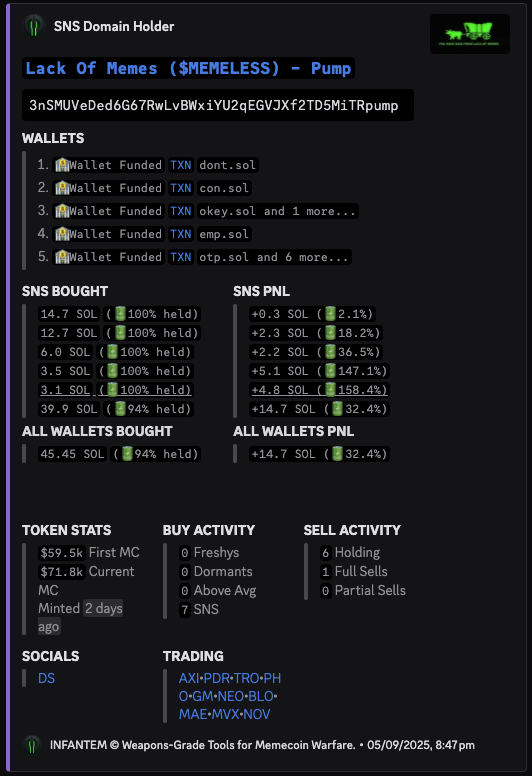The height and width of the screenshot is (776, 532).
Task: Open the BLO trading link
Action: click(x=261, y=696)
